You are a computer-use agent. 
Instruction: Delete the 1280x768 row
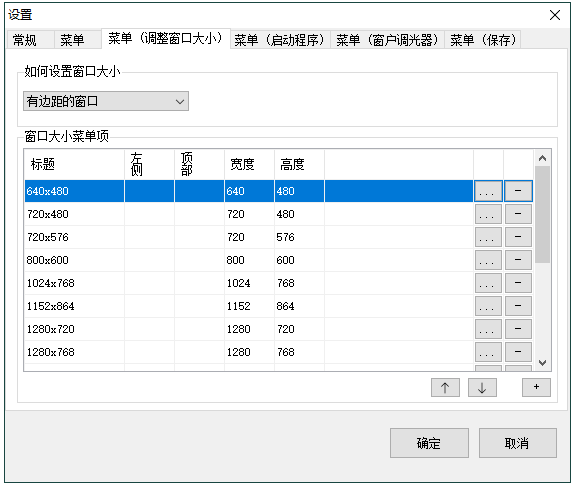[x=518, y=352]
